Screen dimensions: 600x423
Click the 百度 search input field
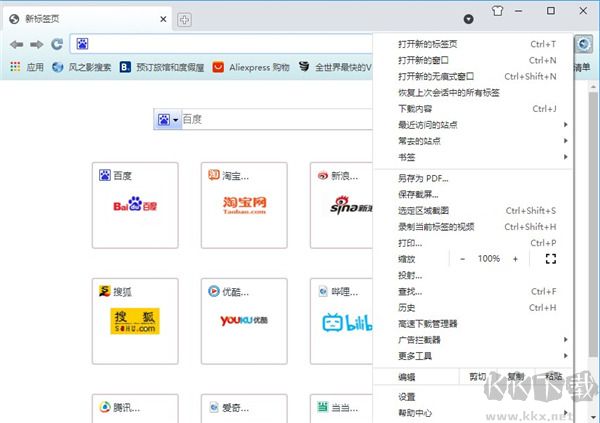(277, 119)
